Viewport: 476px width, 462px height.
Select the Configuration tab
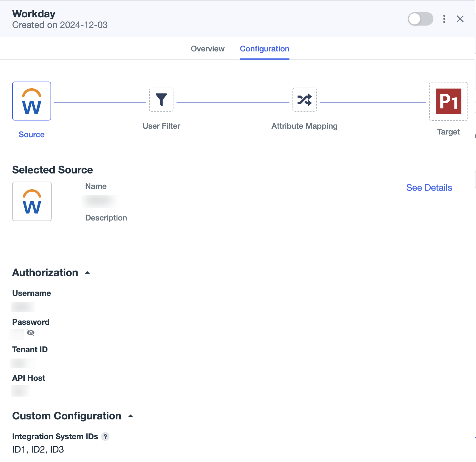[x=264, y=49]
